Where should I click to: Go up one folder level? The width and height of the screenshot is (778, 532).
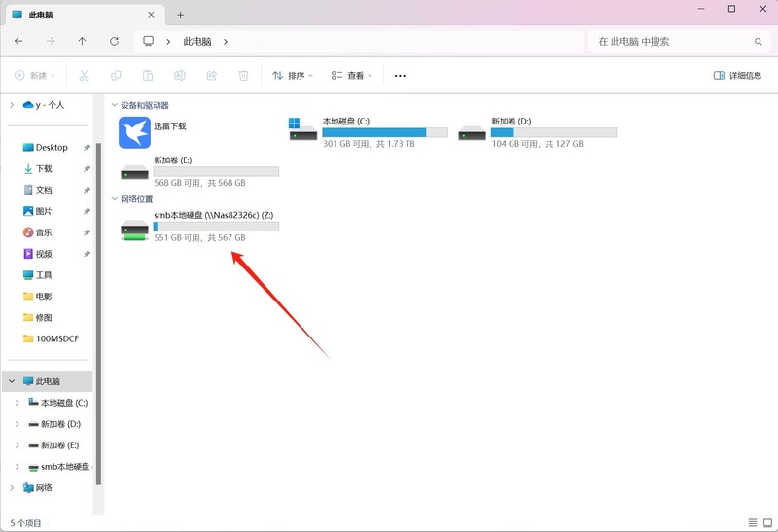(x=83, y=41)
